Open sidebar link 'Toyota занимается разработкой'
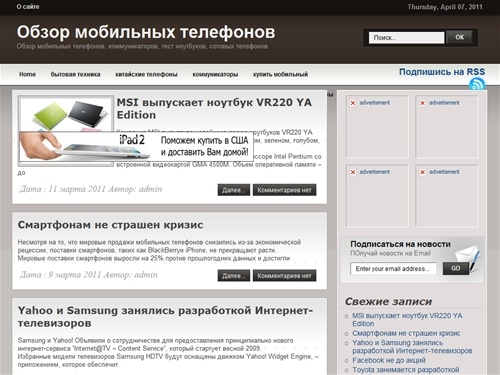Image resolution: width=500 pixels, height=375 pixels. [406, 370]
